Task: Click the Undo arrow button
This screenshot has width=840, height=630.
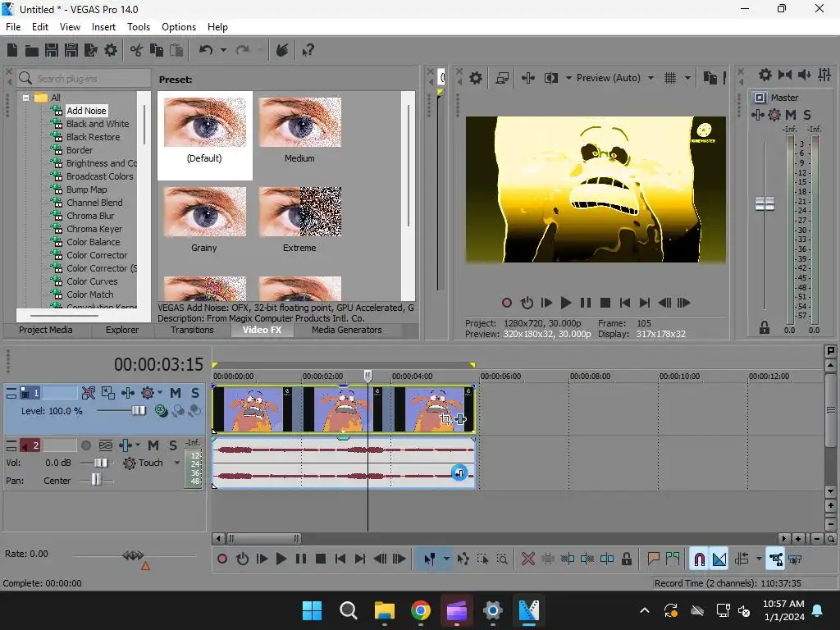Action: point(206,50)
